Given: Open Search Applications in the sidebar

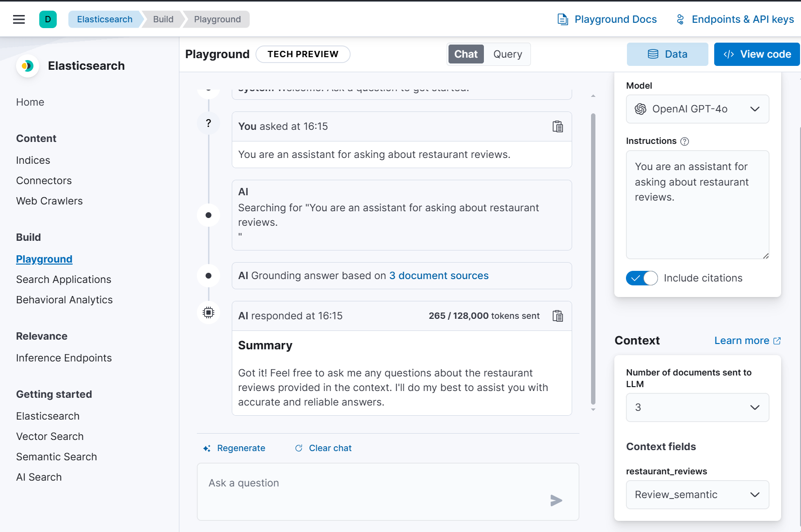Looking at the screenshot, I should point(64,280).
